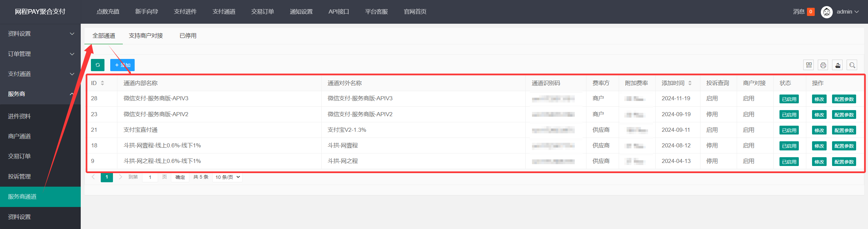
Task: Click 配置参数 for channel ID 23
Action: (844, 115)
